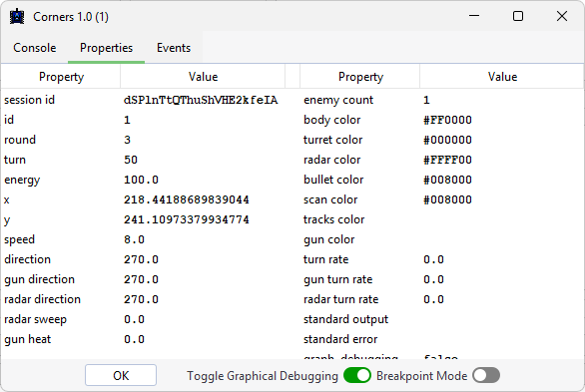Select the gun turn rate label
This screenshot has height=392, width=585.
[337, 279]
